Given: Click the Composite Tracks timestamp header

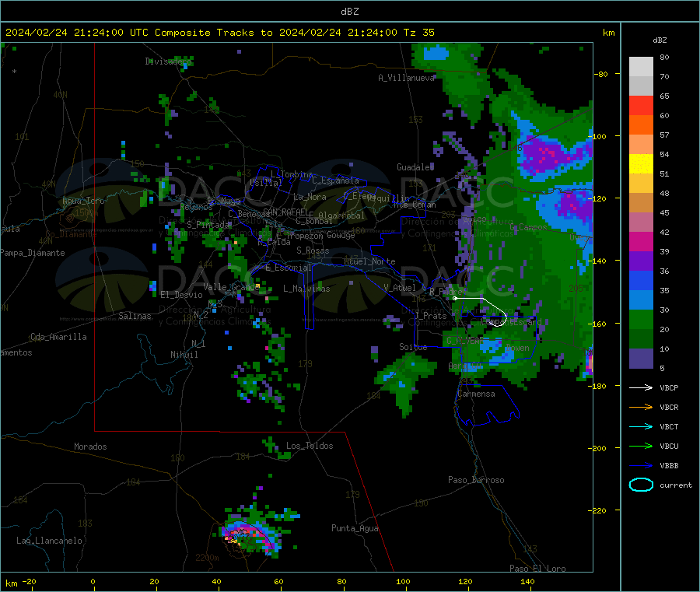Looking at the screenshot, I should (x=220, y=33).
